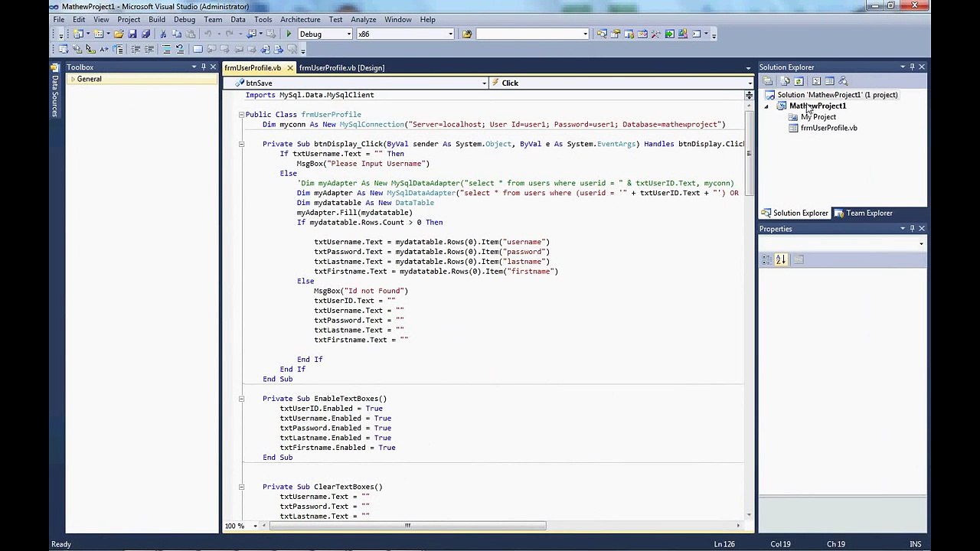Toggle bookmark on current line icon
This screenshot has width=980, height=551.
click(x=198, y=49)
